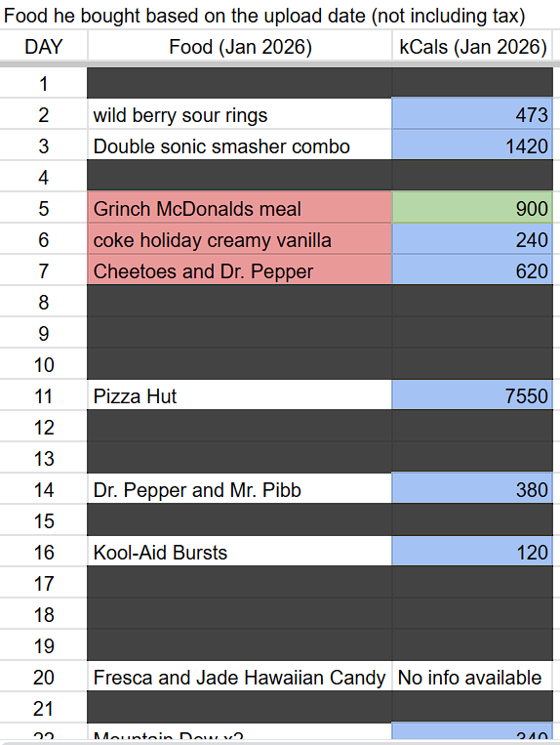
Task: Click the Pizza Hut food cell
Action: pyautogui.click(x=240, y=395)
